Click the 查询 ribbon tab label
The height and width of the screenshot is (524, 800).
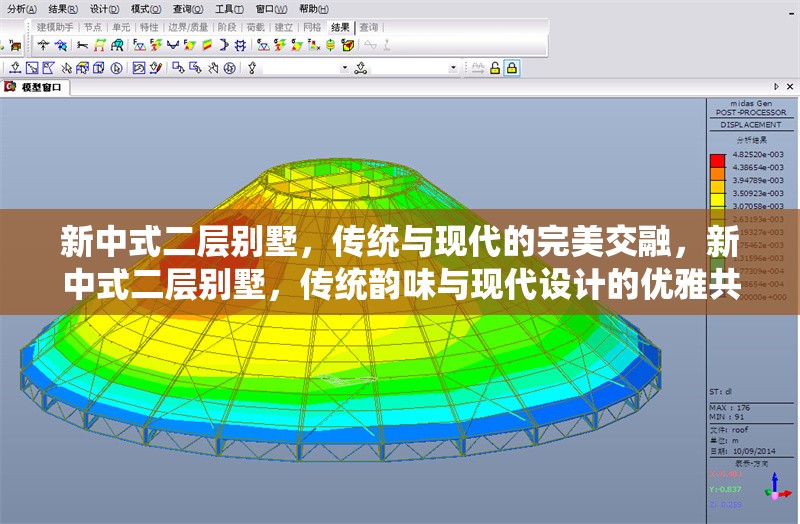point(369,27)
